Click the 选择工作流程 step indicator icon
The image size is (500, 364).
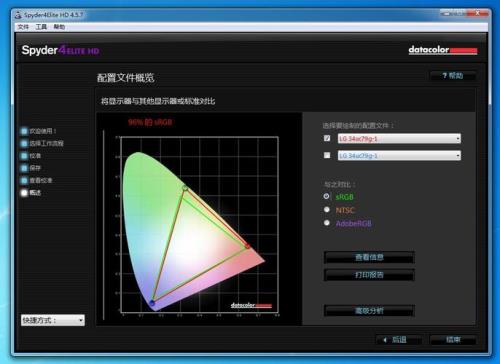[24, 143]
